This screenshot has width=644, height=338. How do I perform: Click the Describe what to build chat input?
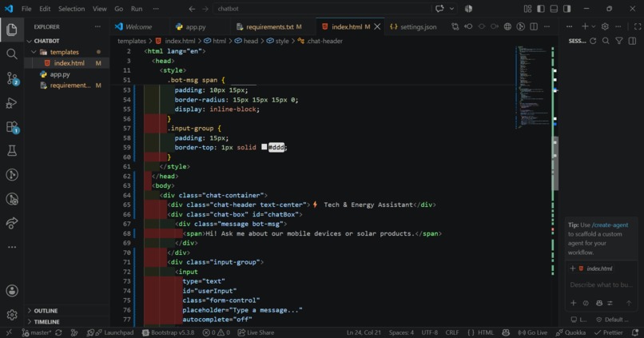coord(602,284)
